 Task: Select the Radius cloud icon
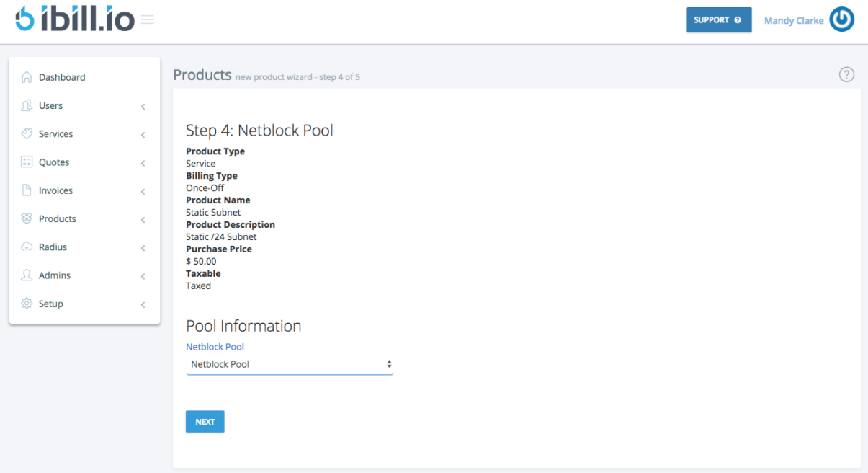click(27, 247)
